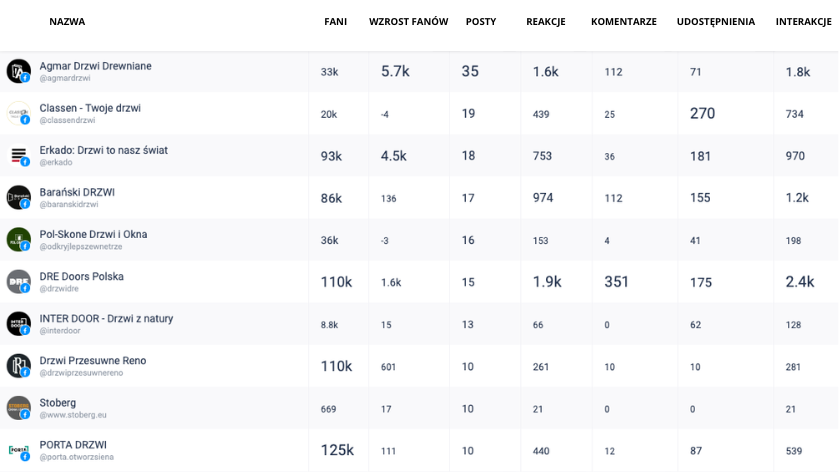
Task: Open the @porta.otworzsiena handle link
Action: [77, 457]
